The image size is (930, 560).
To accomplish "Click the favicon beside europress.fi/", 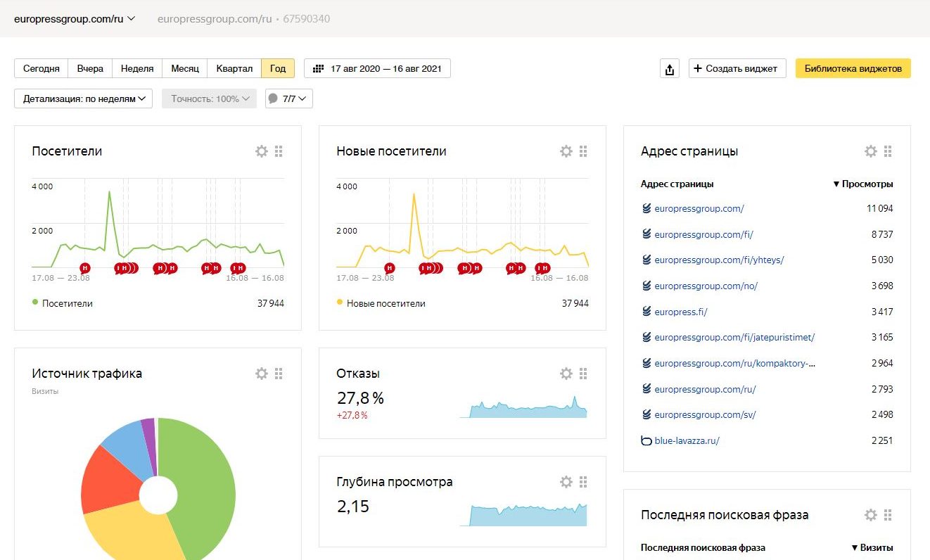I will [646, 312].
